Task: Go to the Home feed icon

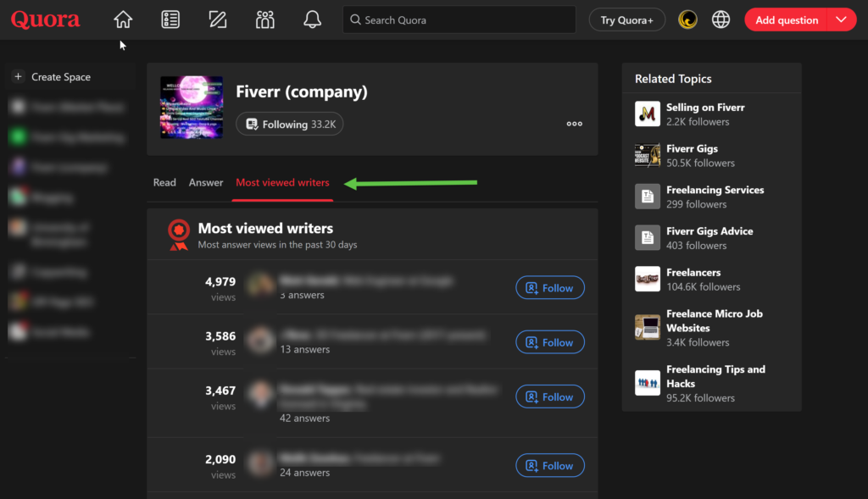Action: coord(123,20)
